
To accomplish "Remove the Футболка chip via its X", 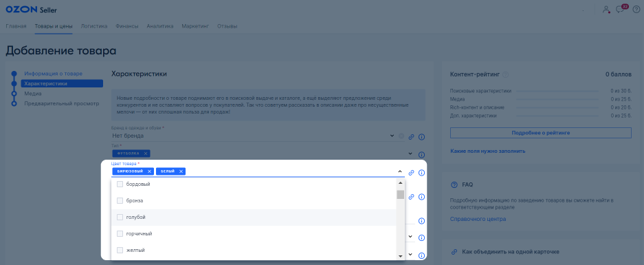I will [x=146, y=153].
